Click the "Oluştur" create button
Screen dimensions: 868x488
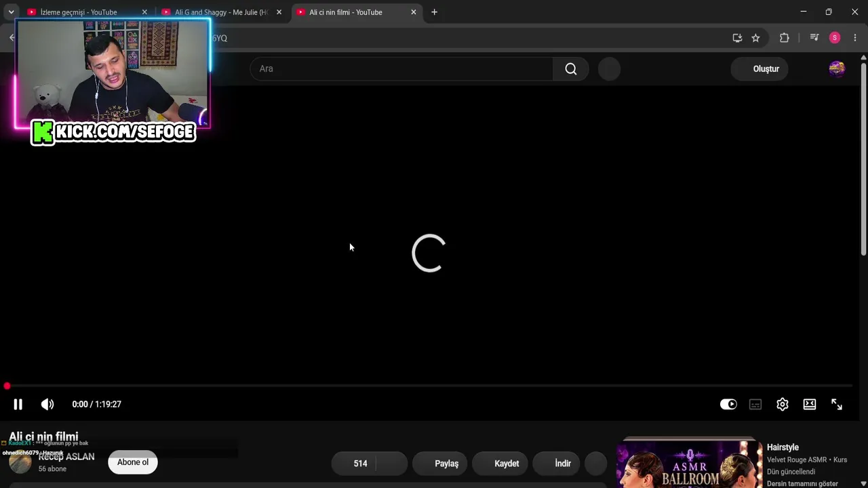click(x=759, y=68)
